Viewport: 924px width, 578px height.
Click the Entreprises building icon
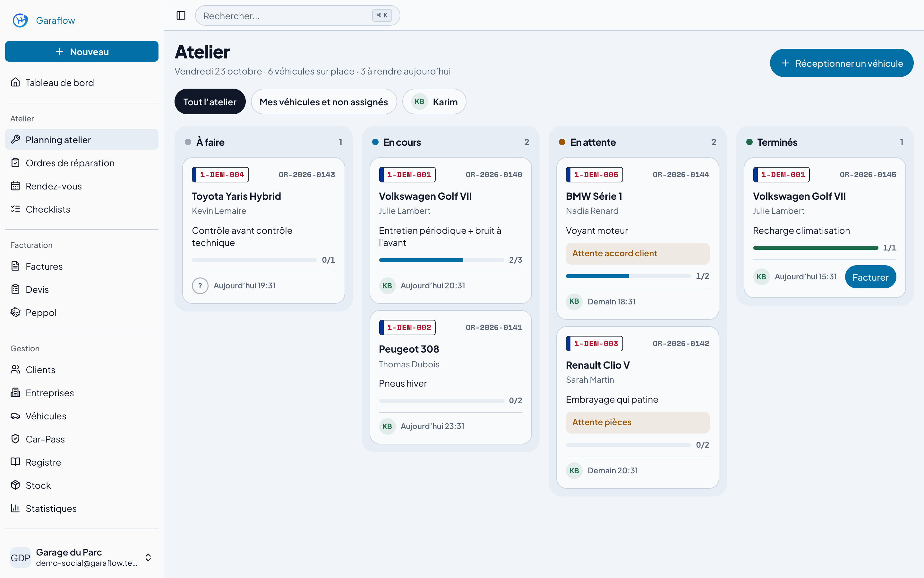pos(15,393)
